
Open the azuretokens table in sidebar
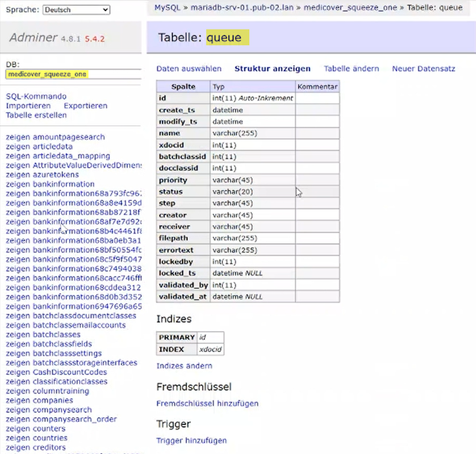[56, 175]
